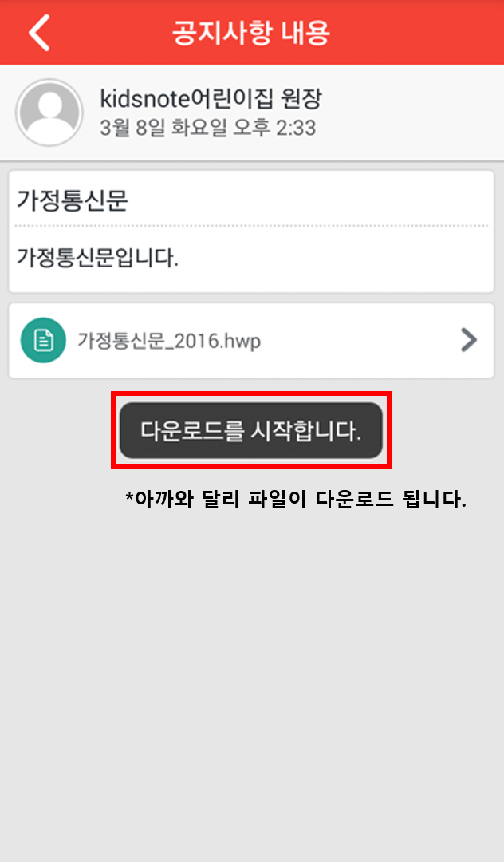Tap the 가정통신문입니다. body text

tap(98, 257)
